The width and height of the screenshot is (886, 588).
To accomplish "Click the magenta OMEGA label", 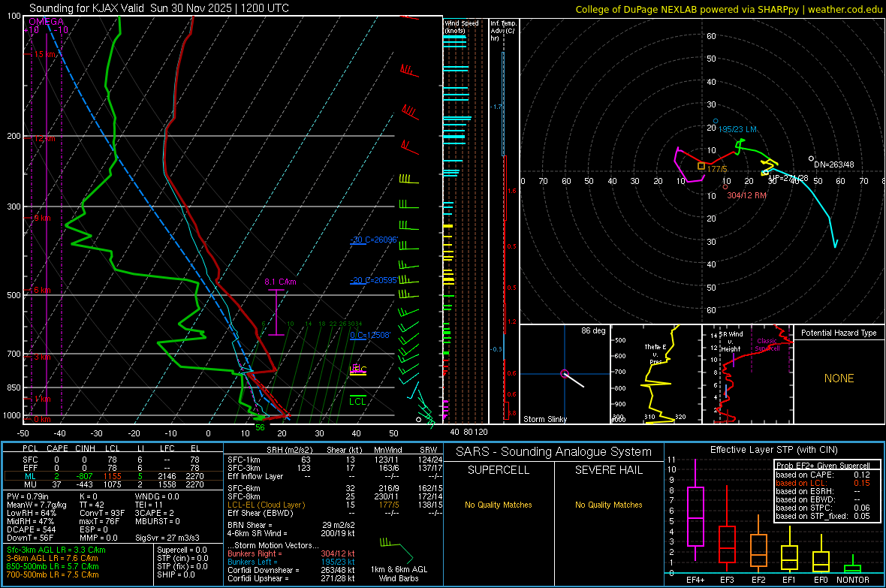I will [x=47, y=22].
